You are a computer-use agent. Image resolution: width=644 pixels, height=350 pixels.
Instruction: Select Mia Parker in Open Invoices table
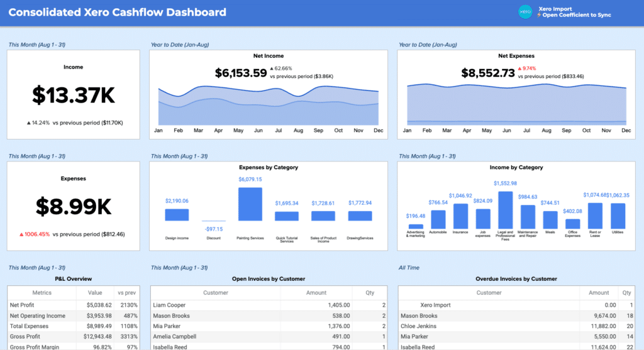pos(167,326)
